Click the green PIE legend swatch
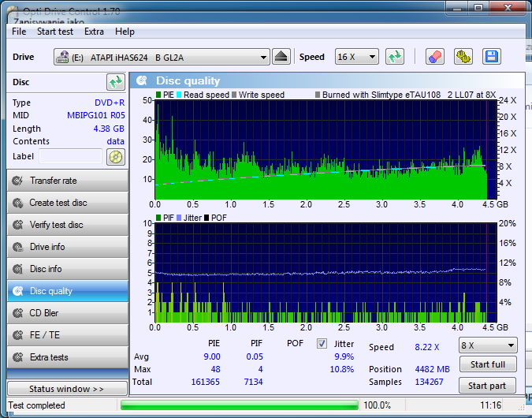Screen dimensions: 532x418 click(158, 95)
